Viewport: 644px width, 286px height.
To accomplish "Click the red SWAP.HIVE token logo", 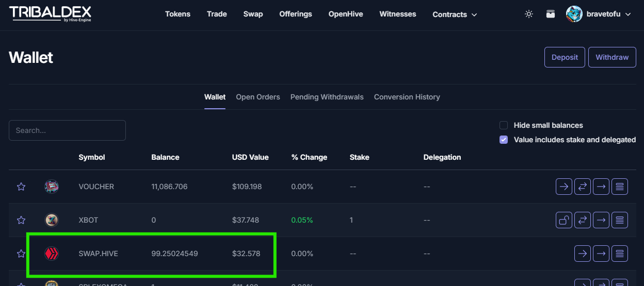I will (52, 254).
